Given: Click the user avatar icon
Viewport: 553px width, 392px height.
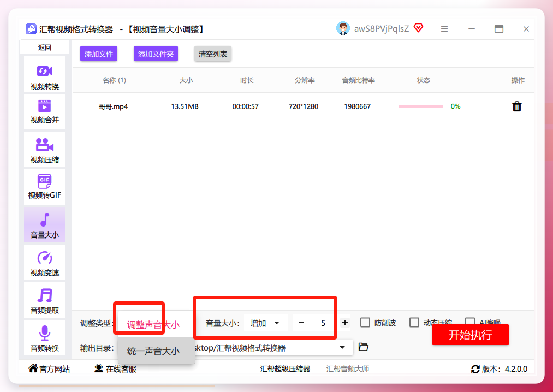Looking at the screenshot, I should [343, 28].
